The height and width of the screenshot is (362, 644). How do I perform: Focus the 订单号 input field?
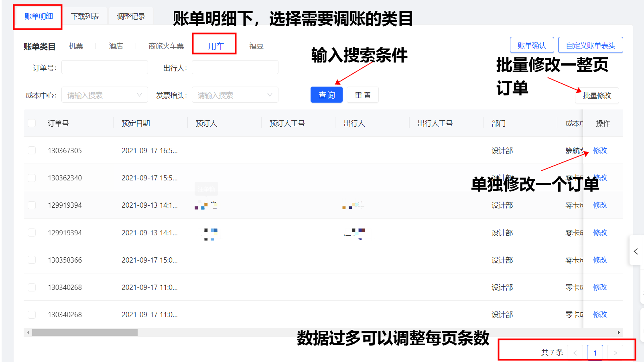click(x=104, y=67)
